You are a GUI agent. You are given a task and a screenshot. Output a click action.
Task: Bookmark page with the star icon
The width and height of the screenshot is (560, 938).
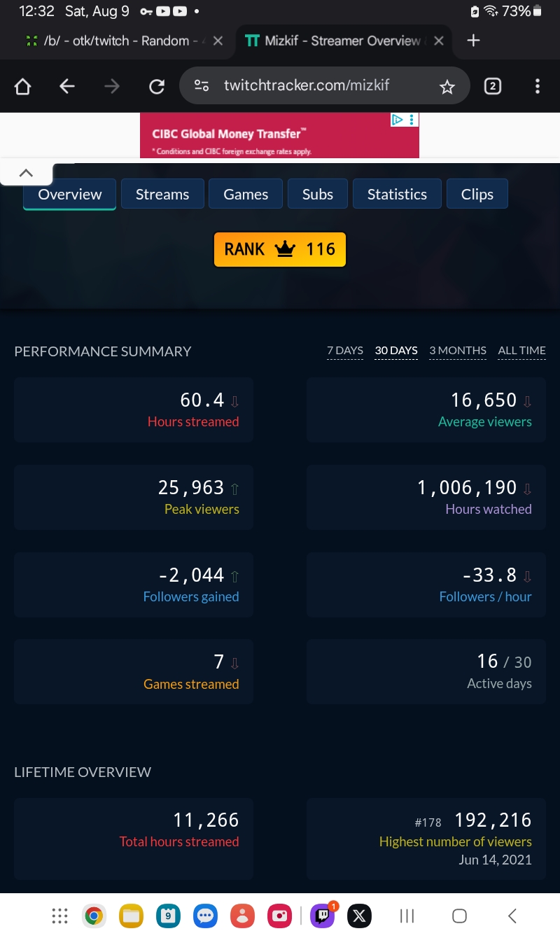447,86
